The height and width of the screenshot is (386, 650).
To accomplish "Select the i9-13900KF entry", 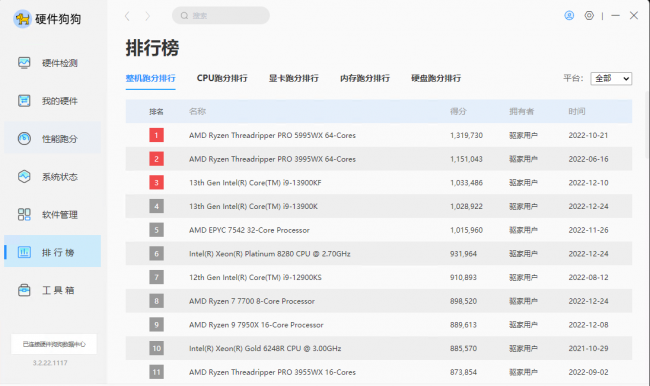I will (379, 182).
